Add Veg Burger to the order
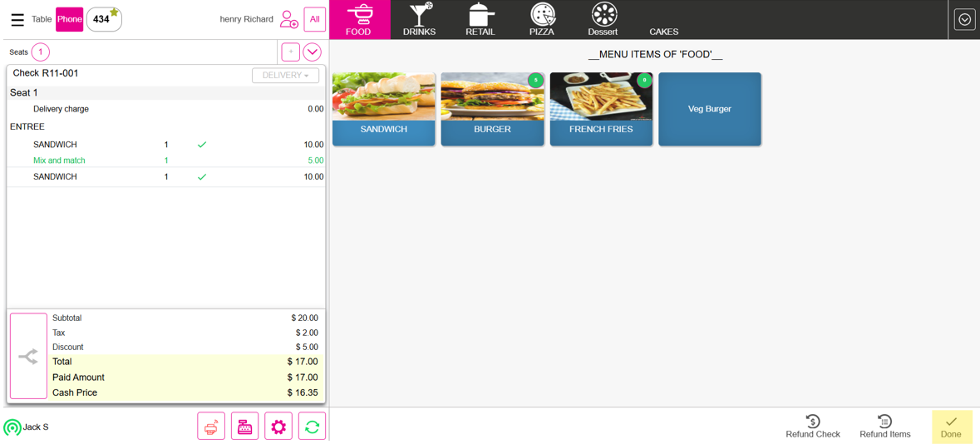 (x=709, y=109)
